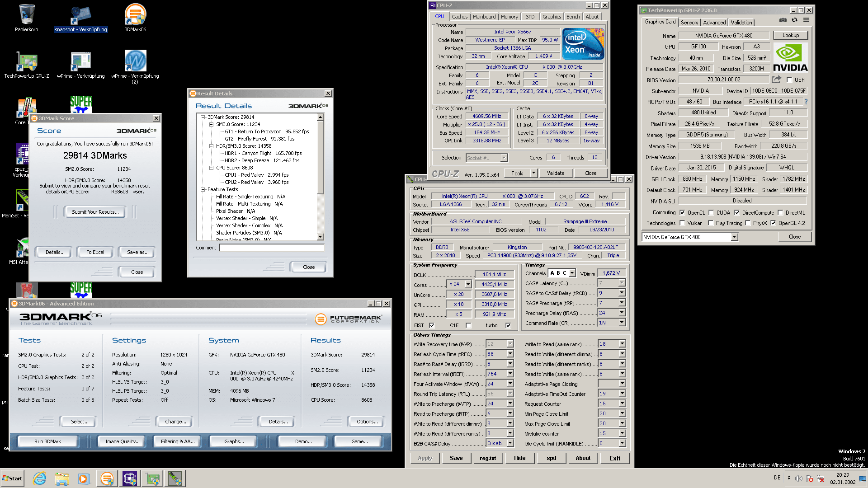The image size is (868, 488).
Task: Open the Refresh Cycle Time (tRFC) dropdown
Action: point(510,354)
